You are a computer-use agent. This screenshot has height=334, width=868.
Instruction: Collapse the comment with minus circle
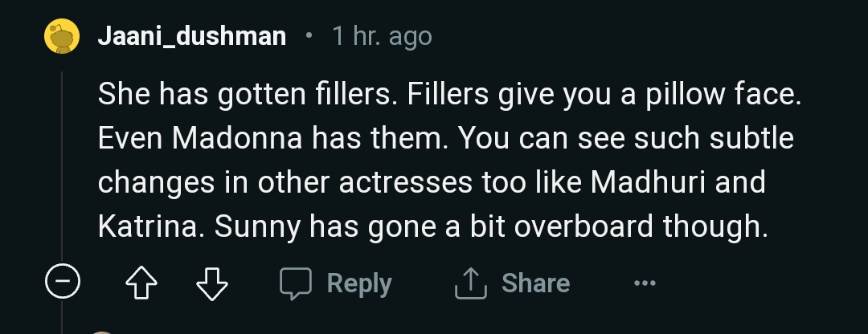coord(63,283)
